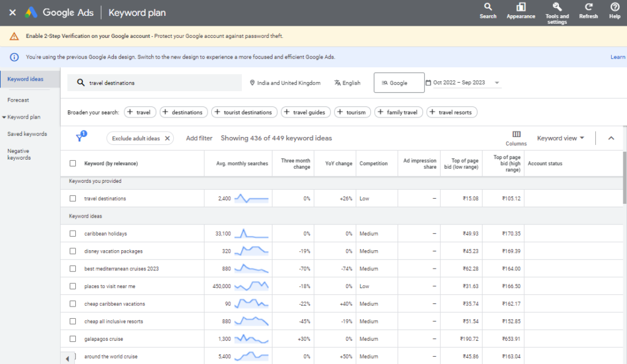627x364 pixels.
Task: Sort by Competition column header
Action: click(x=374, y=163)
